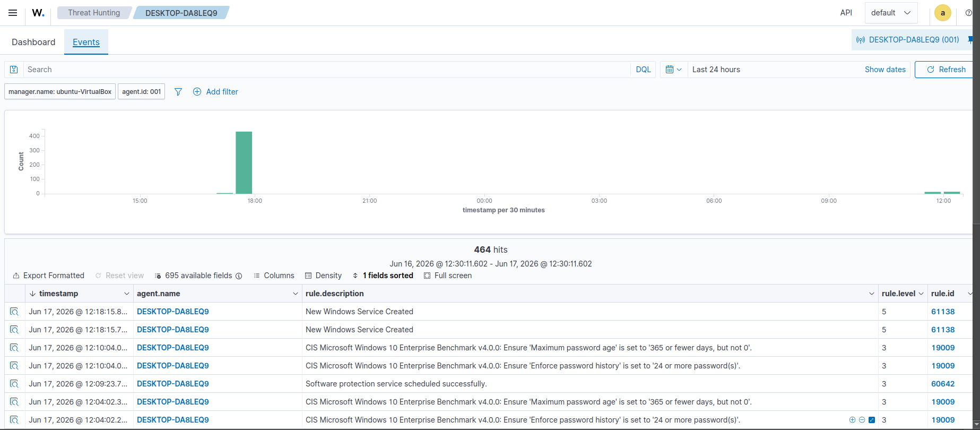The image size is (980, 430).
Task: Click the filter out value minus icon
Action: pos(862,420)
